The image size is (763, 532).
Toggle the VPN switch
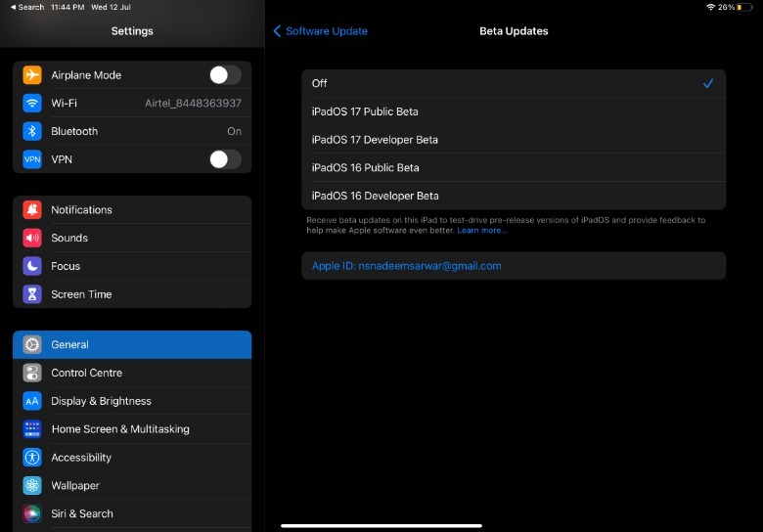[225, 159]
